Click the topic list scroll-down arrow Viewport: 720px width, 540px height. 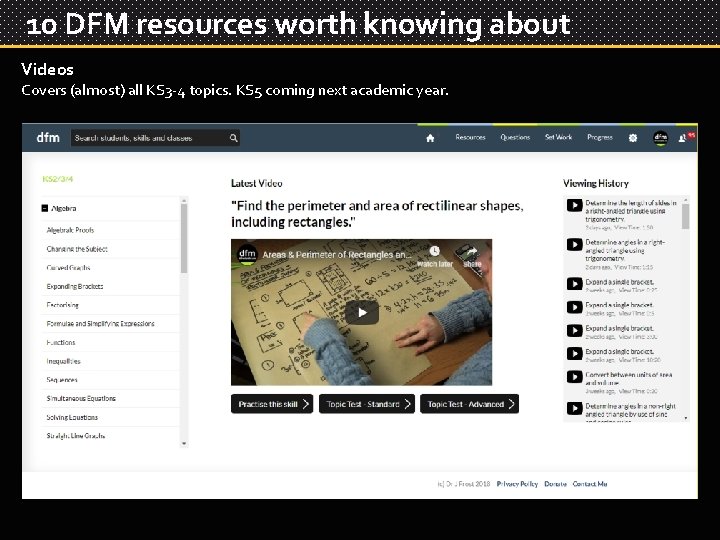[184, 444]
